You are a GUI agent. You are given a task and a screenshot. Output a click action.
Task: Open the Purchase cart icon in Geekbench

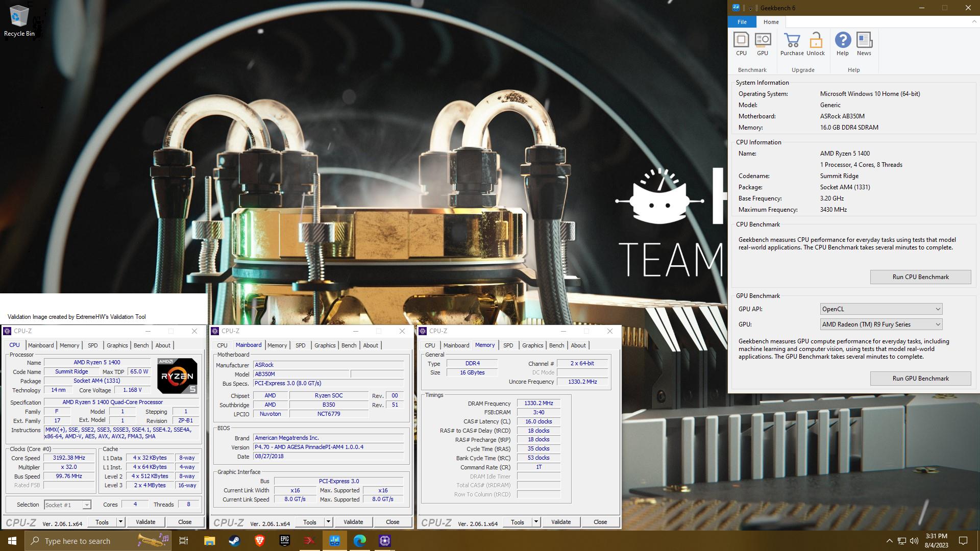792,44
